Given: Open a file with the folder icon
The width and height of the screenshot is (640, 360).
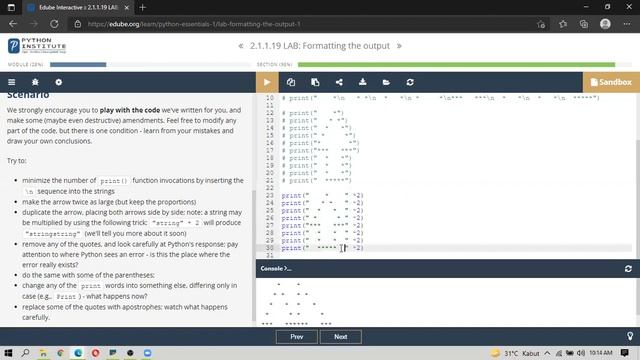Looking at the screenshot, I should click(x=386, y=82).
